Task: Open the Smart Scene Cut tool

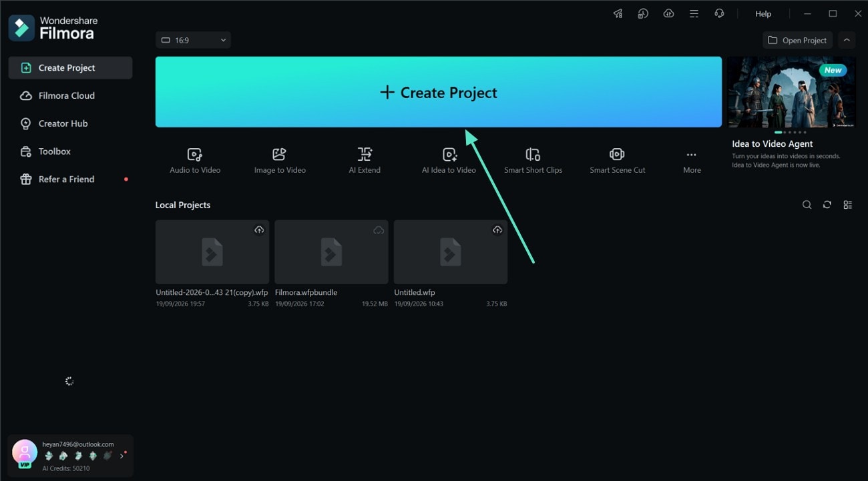Action: tap(617, 161)
